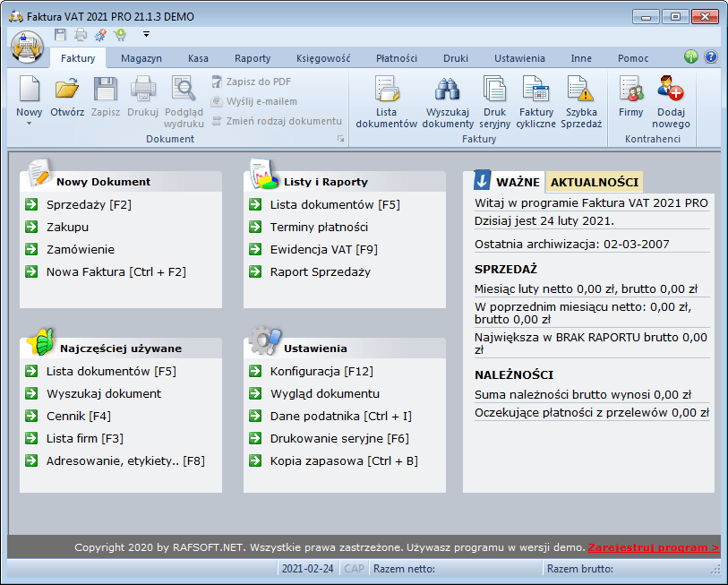Open Sprzedaży [F2] under Nowy Dokument
This screenshot has width=728, height=585.
[89, 205]
